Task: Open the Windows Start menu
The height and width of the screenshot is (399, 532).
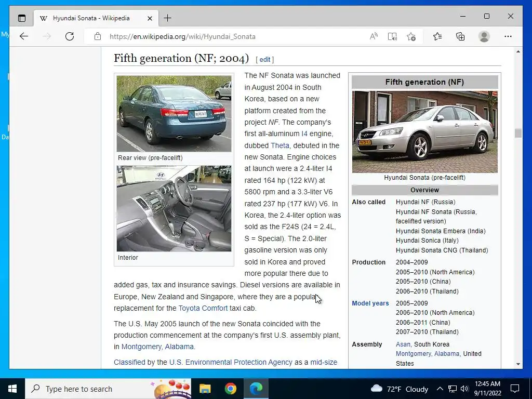Action: tap(12, 389)
